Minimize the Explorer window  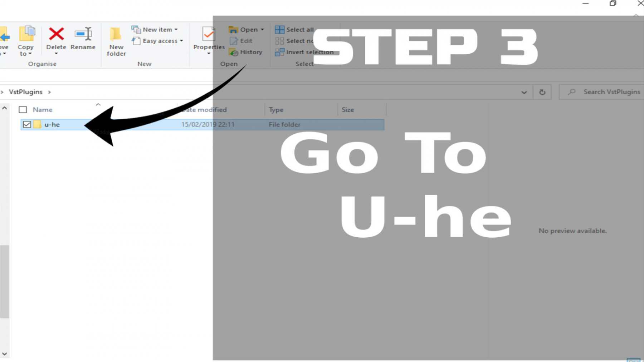click(586, 3)
